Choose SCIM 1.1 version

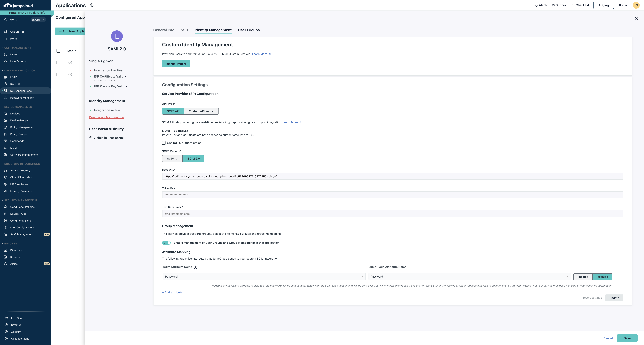coord(172,158)
